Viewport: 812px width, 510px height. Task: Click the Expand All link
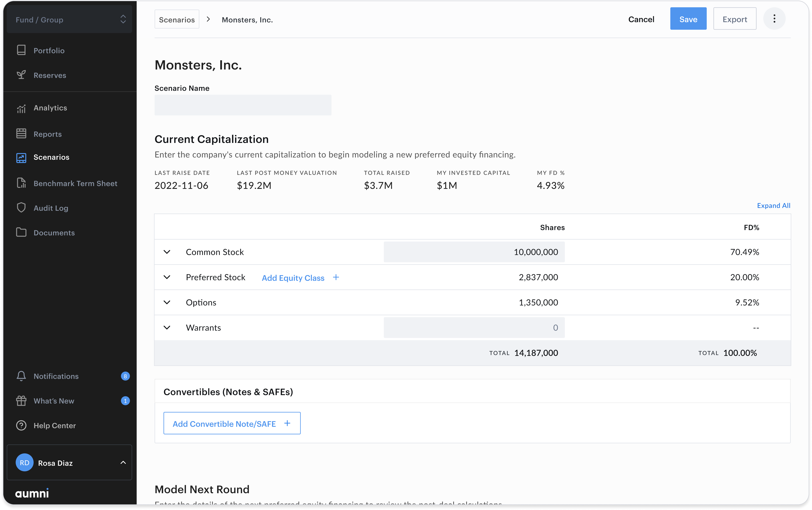coord(773,205)
